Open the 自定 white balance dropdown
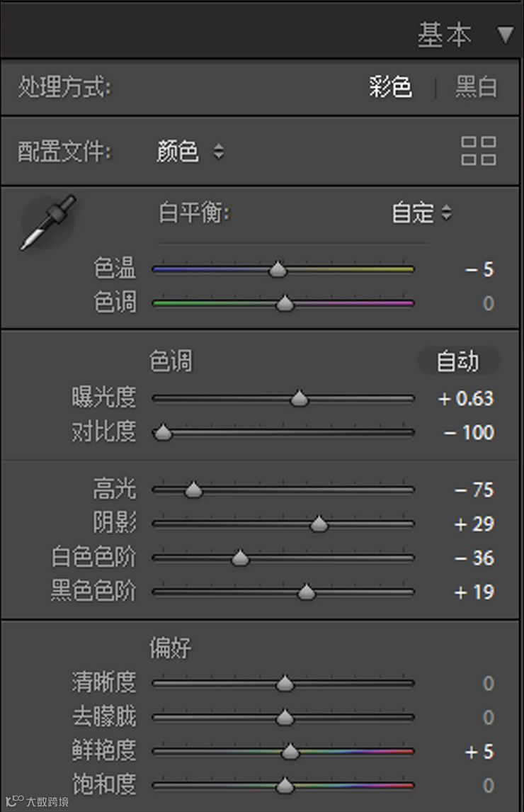Screen dimensions: 524x812 [x=421, y=213]
